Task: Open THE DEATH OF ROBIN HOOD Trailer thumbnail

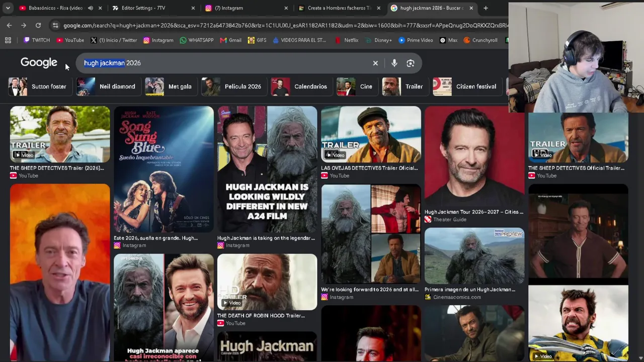Action: coord(267,282)
